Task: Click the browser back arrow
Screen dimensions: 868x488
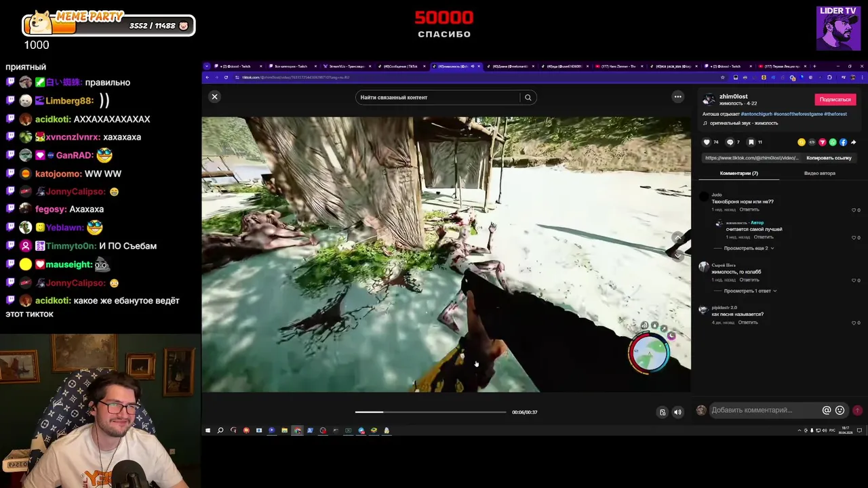Action: click(x=208, y=77)
